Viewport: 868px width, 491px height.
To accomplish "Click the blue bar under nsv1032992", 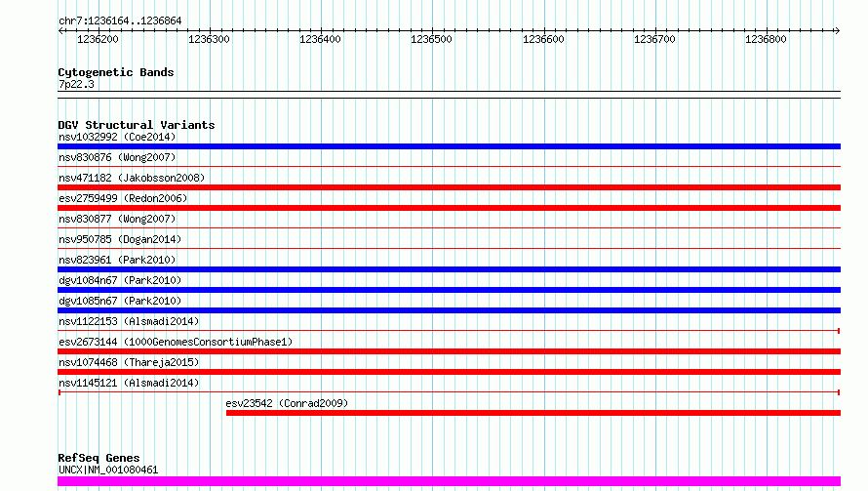I will coord(449,146).
